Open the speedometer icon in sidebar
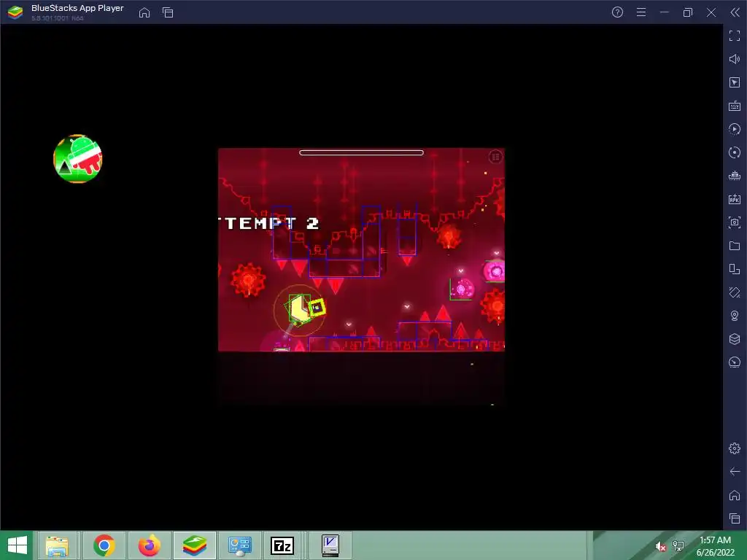Screen dimensions: 747x560 735,362
